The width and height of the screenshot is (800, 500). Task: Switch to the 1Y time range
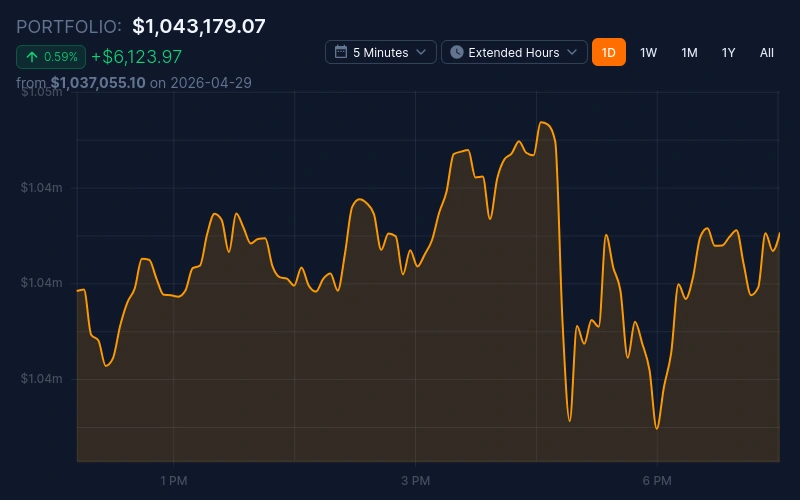click(729, 52)
